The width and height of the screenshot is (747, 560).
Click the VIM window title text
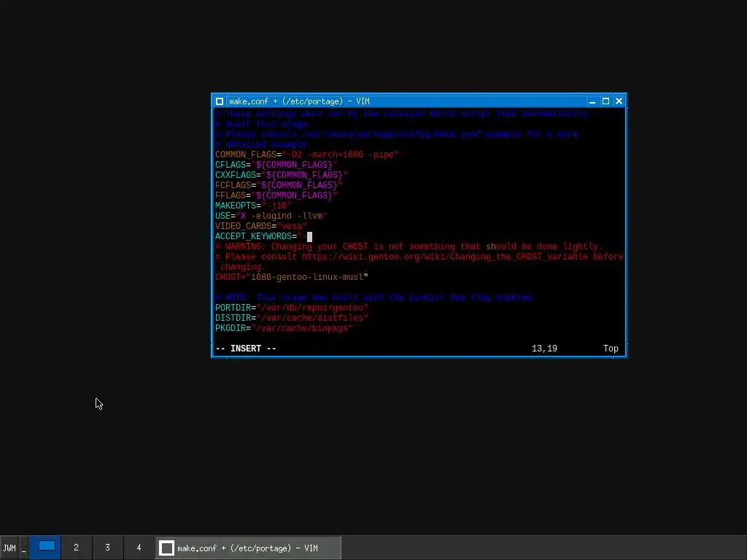299,101
